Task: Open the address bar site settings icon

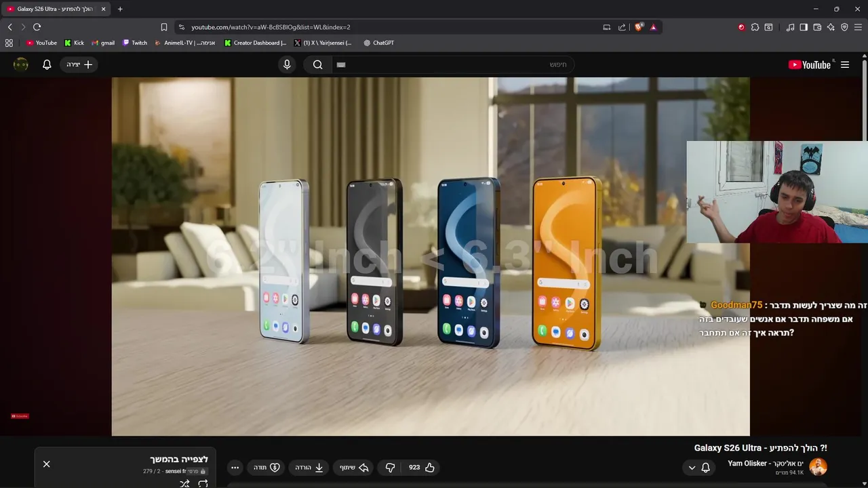Action: click(x=181, y=27)
